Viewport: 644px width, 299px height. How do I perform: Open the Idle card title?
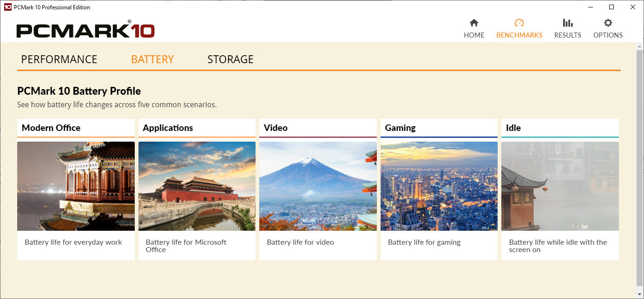tap(513, 128)
